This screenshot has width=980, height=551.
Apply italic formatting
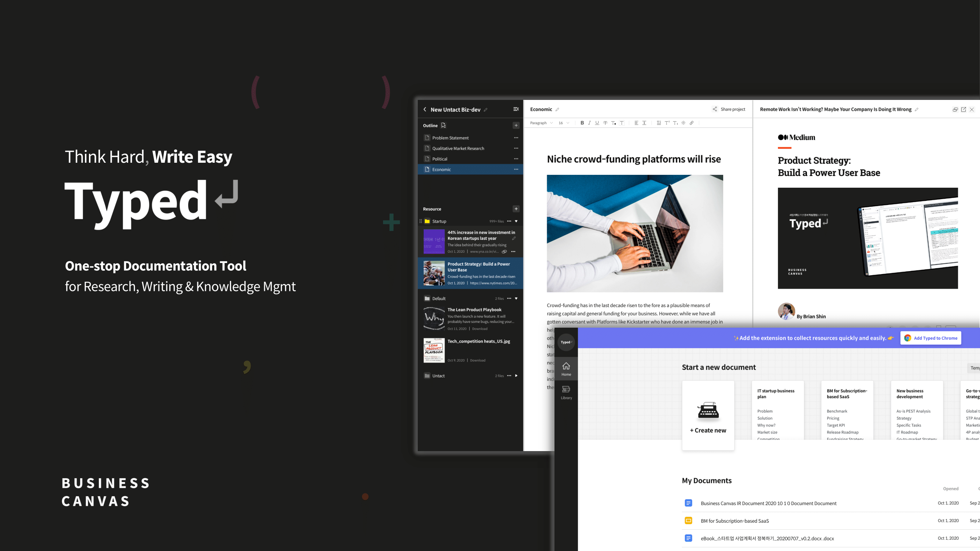pyautogui.click(x=589, y=123)
